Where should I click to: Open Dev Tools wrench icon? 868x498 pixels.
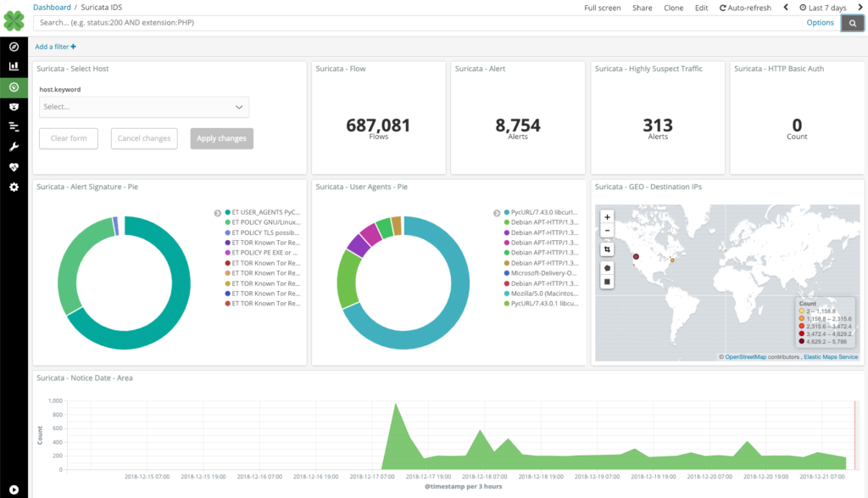[x=14, y=146]
